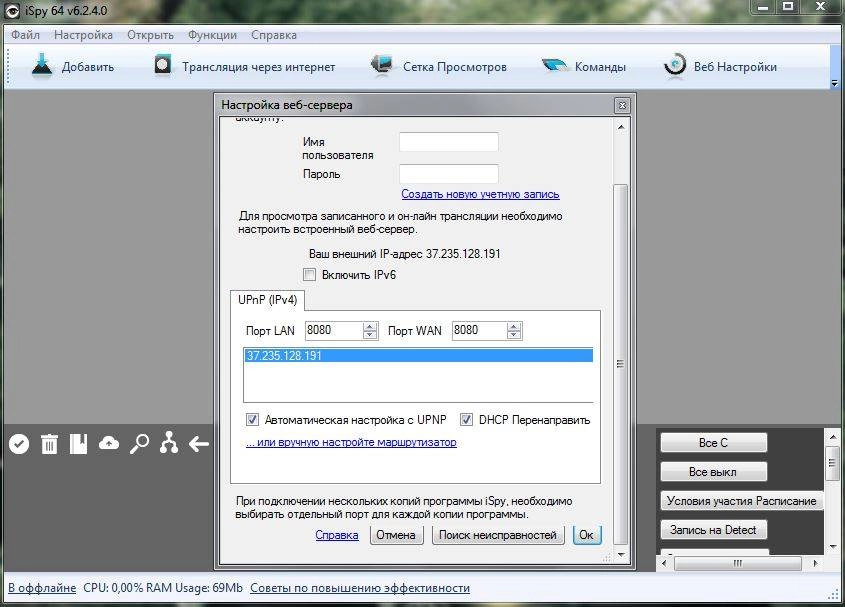
Task: Increase the Порт LAN value
Action: [x=370, y=327]
